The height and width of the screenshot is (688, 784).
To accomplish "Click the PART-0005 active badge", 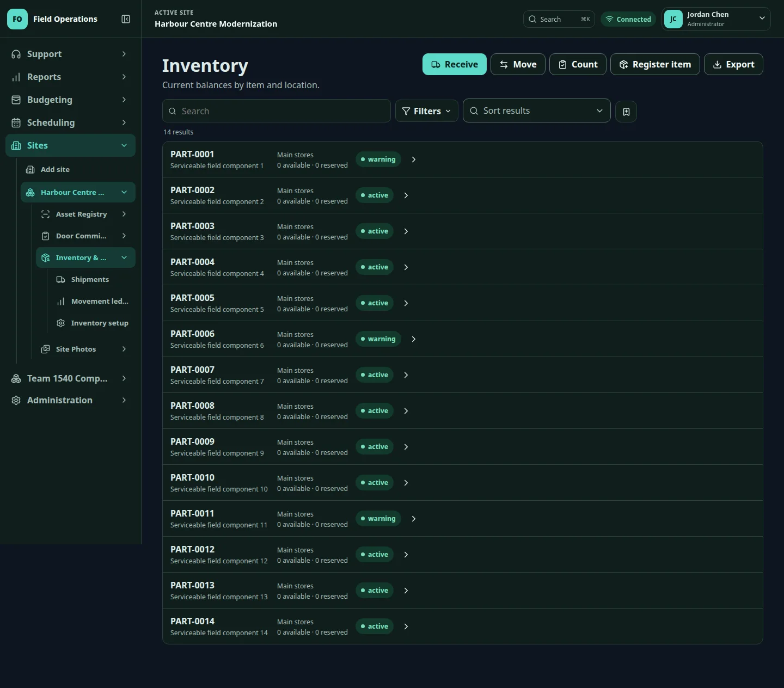I will click(375, 303).
